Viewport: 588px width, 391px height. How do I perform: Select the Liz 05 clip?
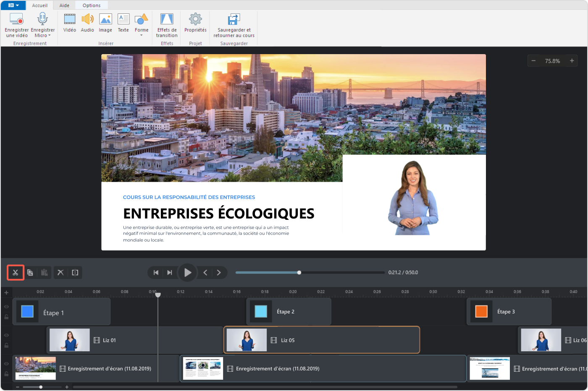(x=321, y=340)
